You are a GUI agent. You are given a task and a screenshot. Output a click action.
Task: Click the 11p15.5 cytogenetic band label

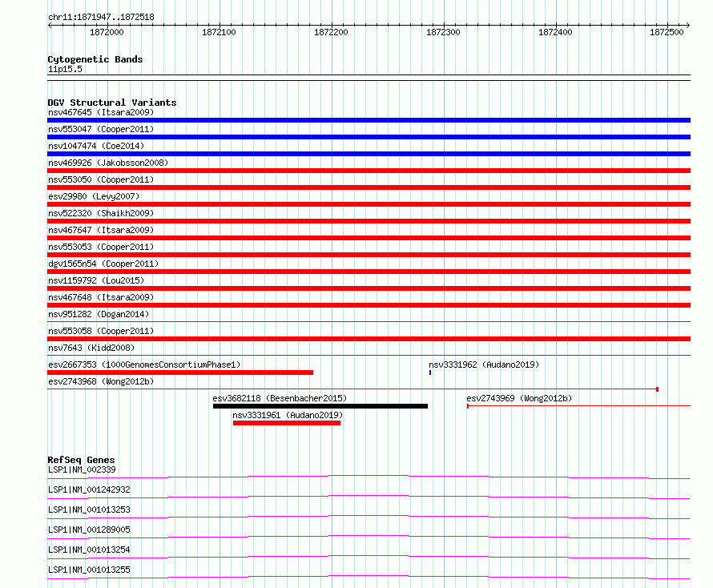pos(65,69)
